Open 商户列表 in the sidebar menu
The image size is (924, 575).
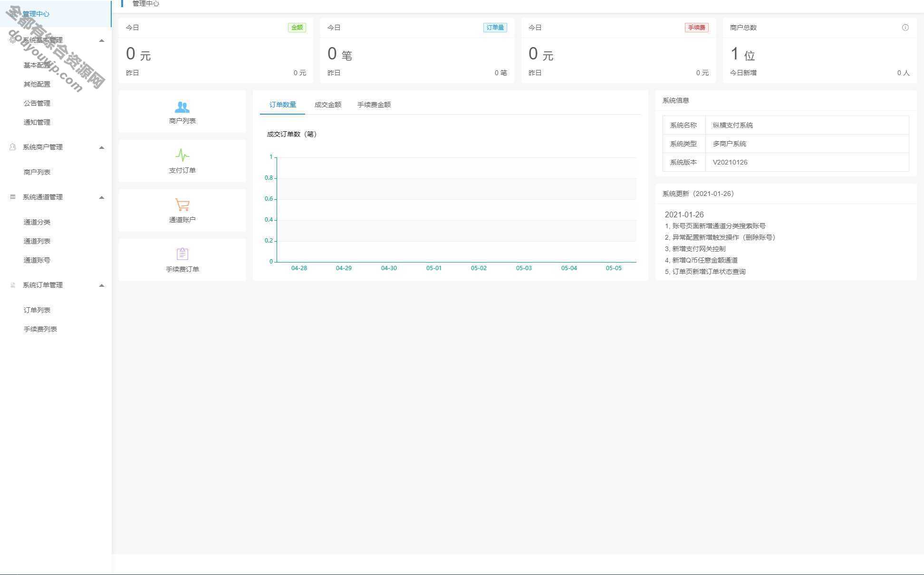[x=37, y=172]
